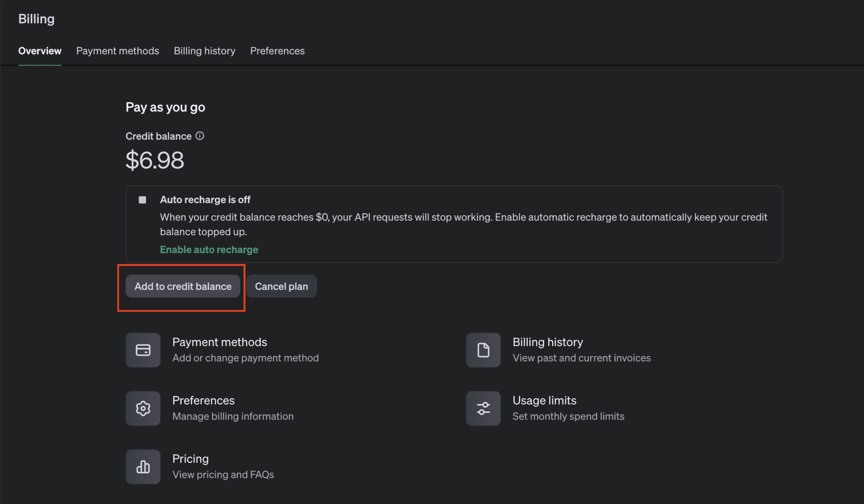Open the Billing history tab

coord(204,51)
